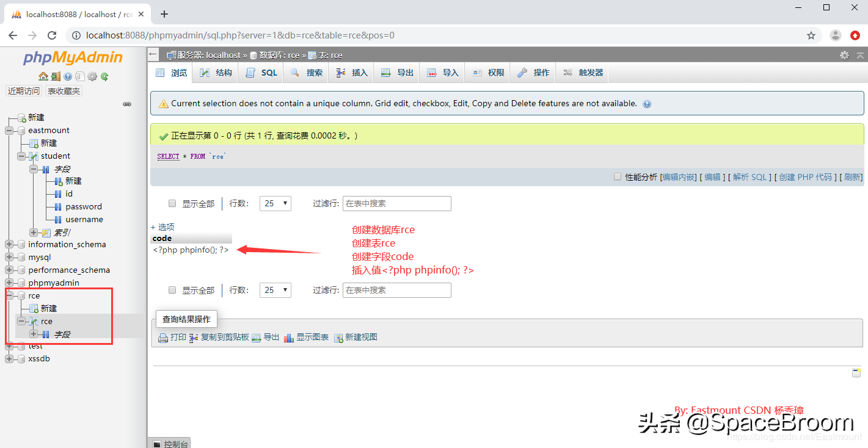Click the log out door icon
The width and height of the screenshot is (868, 448).
tap(56, 76)
